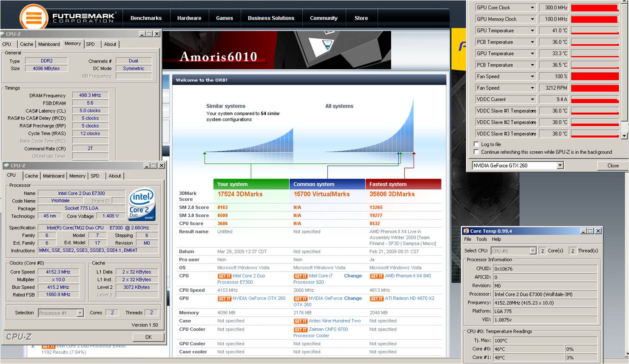
Task: Click GET IT badge next to Antec Nine Hundred Two
Action: [x=300, y=321]
